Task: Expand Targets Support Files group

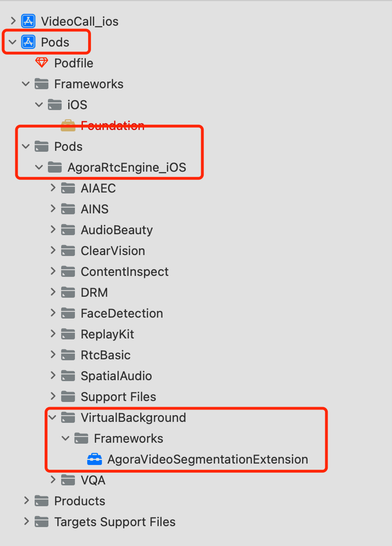Action: [x=26, y=521]
